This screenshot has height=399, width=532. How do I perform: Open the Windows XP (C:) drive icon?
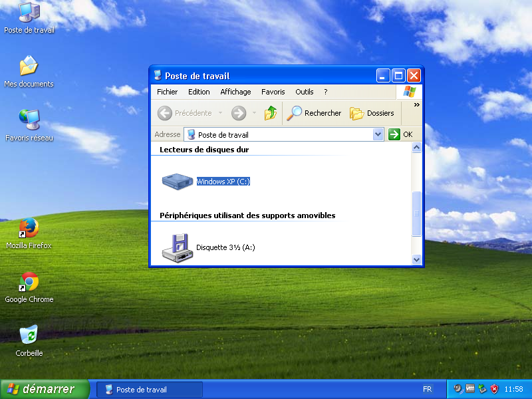(x=177, y=181)
